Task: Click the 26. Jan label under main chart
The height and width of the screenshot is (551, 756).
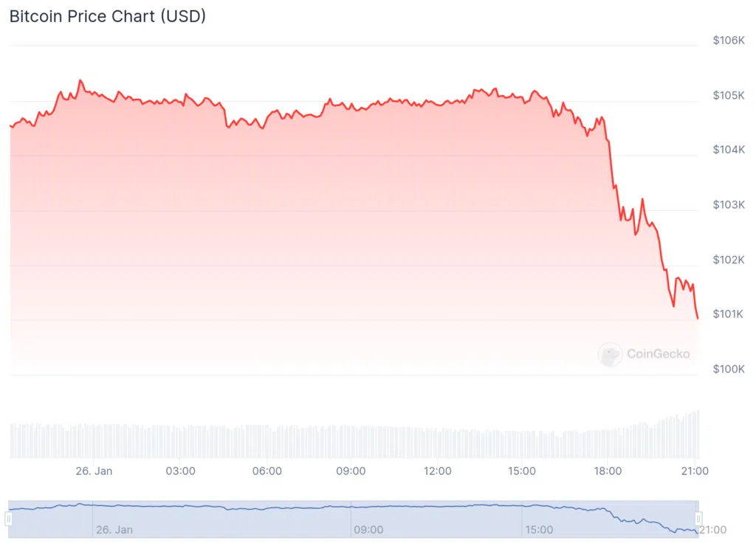Action: click(94, 471)
